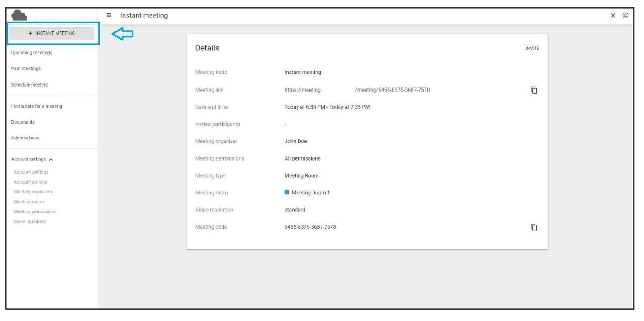The image size is (644, 321).
Task: Open Upcoming meetings
Action: 31,53
